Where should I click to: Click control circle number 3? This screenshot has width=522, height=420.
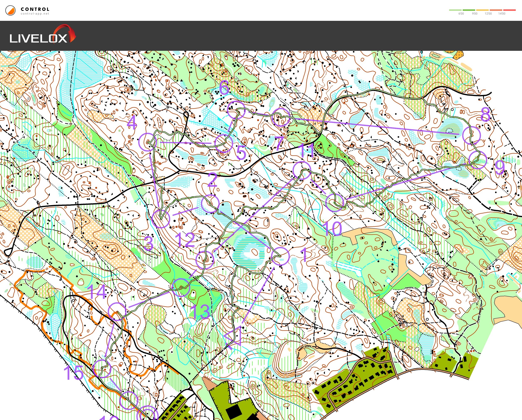(161, 219)
